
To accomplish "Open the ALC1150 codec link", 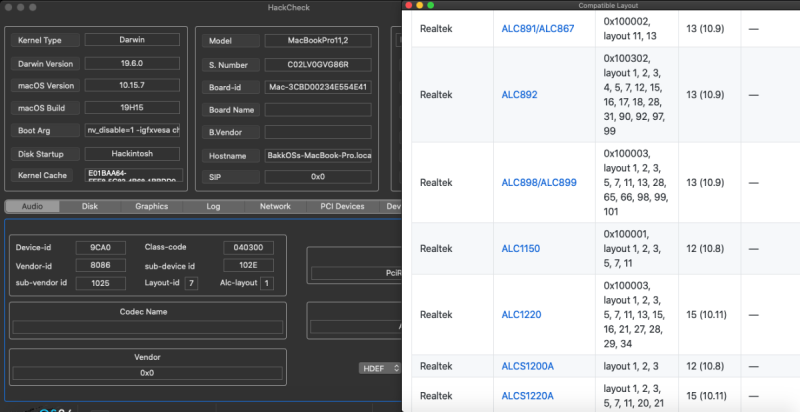I will (x=520, y=249).
